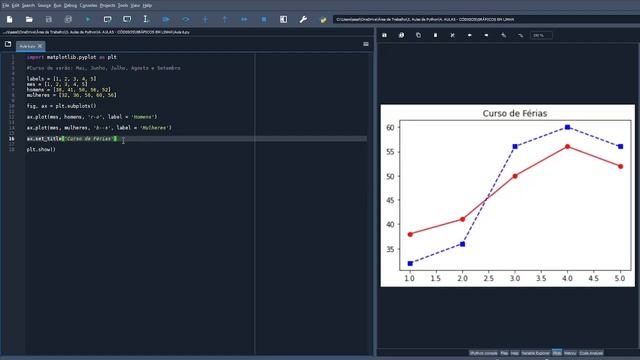The height and width of the screenshot is (360, 640).
Task: Switch to the Variable Explorer tab
Action: tap(536, 353)
